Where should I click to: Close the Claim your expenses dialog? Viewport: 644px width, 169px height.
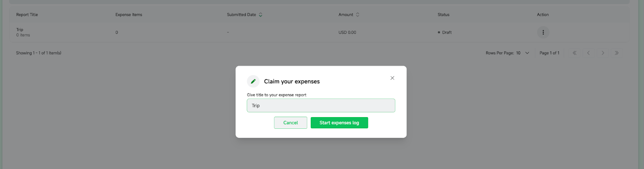pyautogui.click(x=392, y=78)
